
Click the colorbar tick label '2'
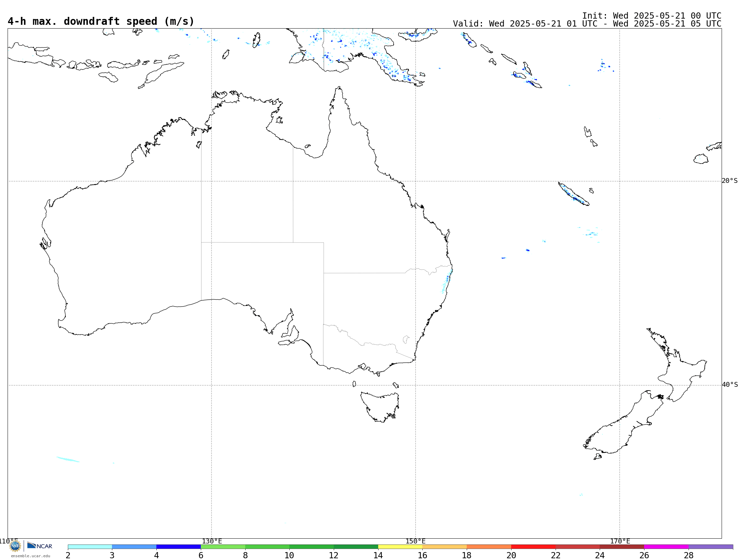(68, 556)
